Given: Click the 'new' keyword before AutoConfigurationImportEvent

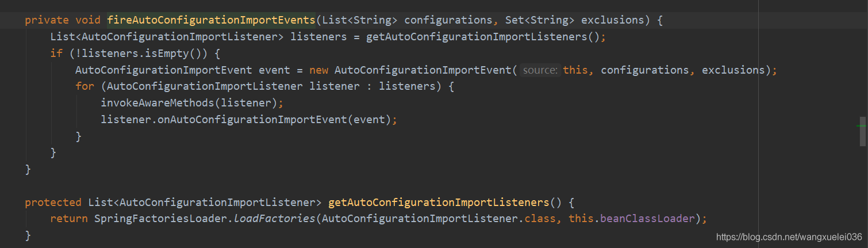Looking at the screenshot, I should pyautogui.click(x=318, y=70).
